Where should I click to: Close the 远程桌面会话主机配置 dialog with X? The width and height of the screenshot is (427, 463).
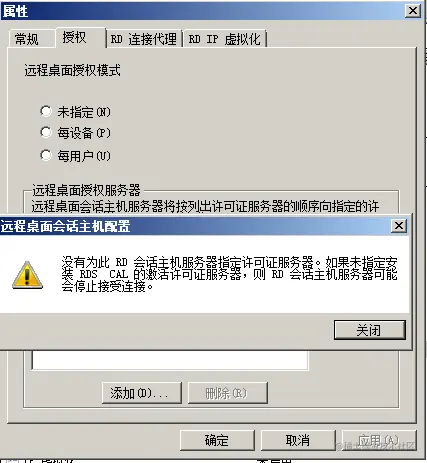399,226
